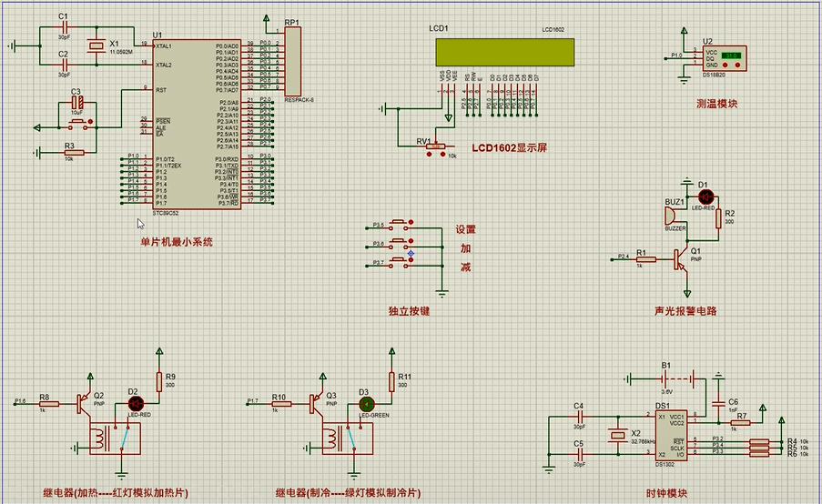
Task: Click the D2 red LED
Action: [134, 403]
